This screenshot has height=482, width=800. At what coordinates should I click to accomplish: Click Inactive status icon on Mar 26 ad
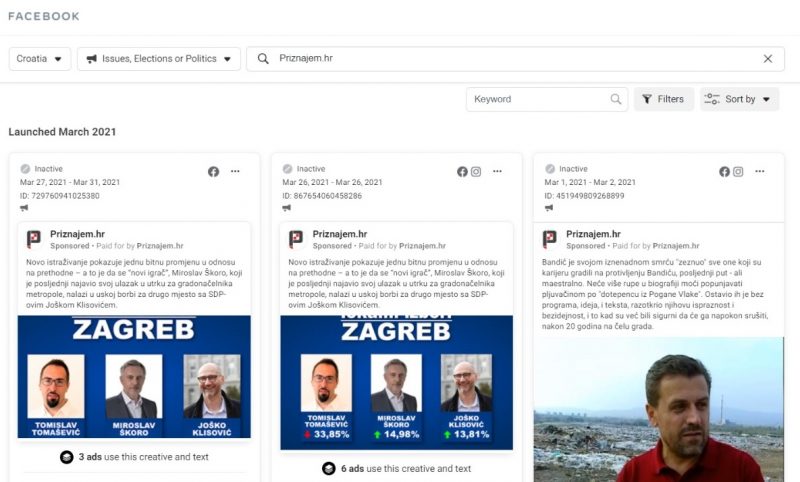point(287,169)
